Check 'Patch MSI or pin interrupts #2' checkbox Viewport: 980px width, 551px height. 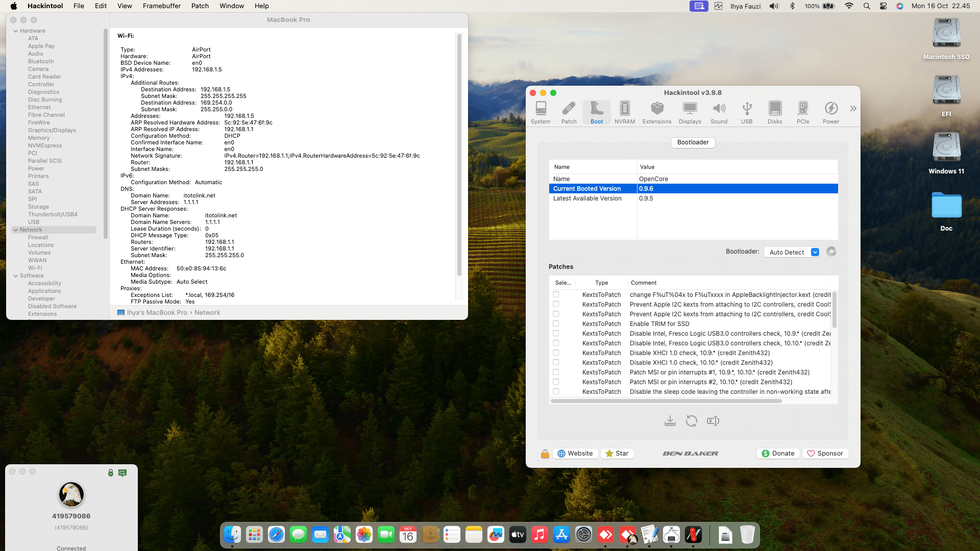pos(556,382)
